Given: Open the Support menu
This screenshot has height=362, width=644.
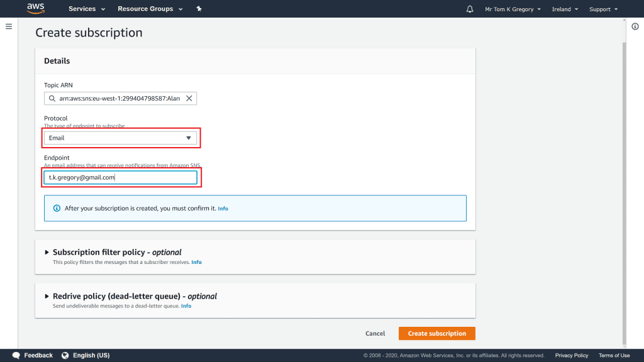Looking at the screenshot, I should (603, 9).
